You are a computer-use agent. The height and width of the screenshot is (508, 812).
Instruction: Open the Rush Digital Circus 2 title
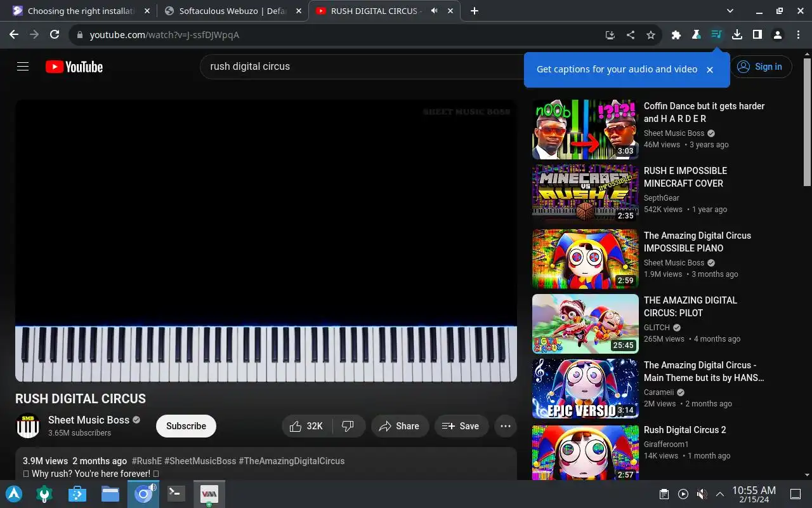[684, 430]
